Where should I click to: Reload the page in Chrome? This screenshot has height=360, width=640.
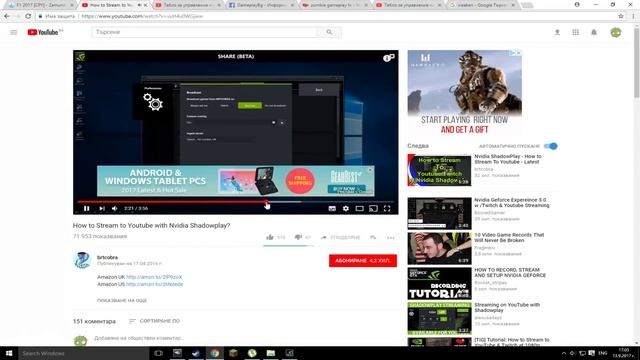28,16
